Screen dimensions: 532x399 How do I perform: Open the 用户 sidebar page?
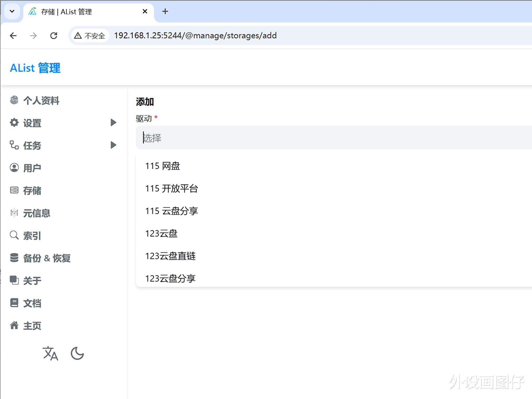32,168
